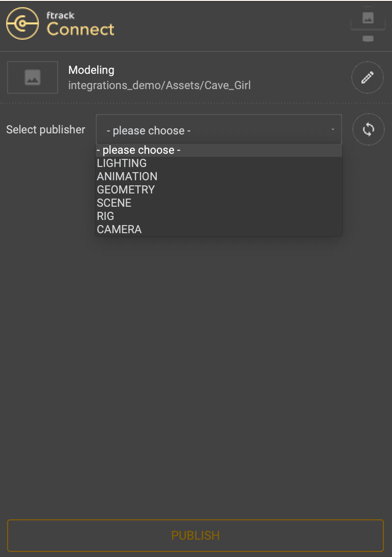Select the GEOMETRY publisher option
392x557 pixels.
click(x=126, y=189)
